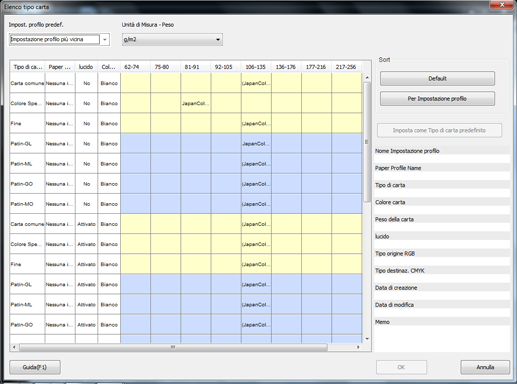Click '(JapanCol...' cell in first Carta comune row
Screen dimensions: 517x384
coord(256,83)
